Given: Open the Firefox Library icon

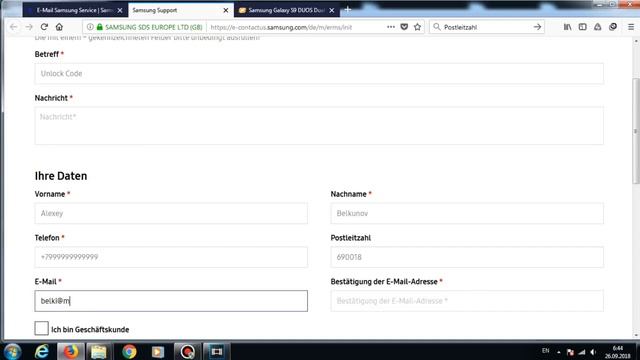Looking at the screenshot, I should [x=567, y=27].
